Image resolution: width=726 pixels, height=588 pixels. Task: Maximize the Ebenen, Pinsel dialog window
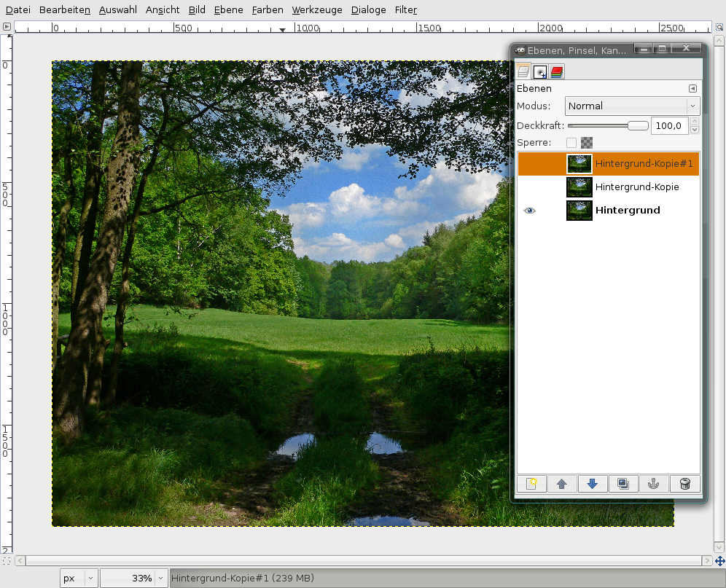tap(662, 49)
